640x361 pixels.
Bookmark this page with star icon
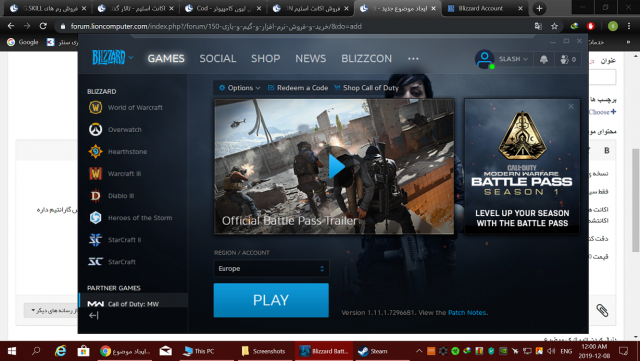[x=554, y=26]
